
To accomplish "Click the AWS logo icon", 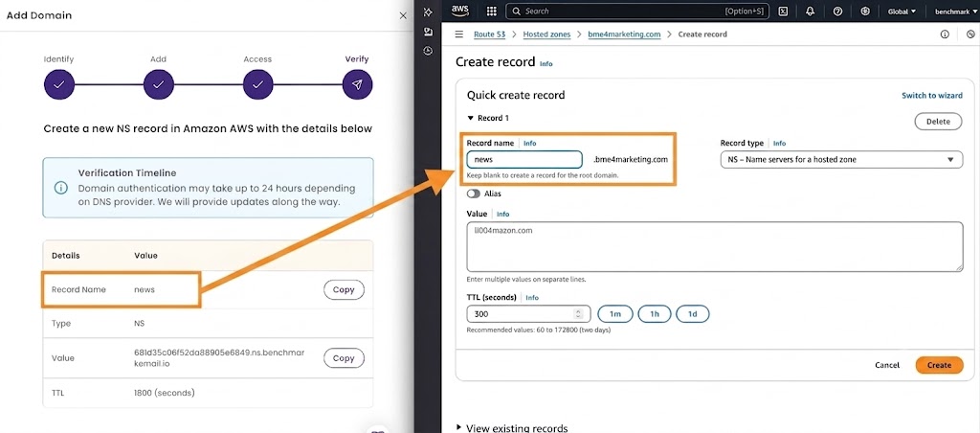I will [x=460, y=11].
